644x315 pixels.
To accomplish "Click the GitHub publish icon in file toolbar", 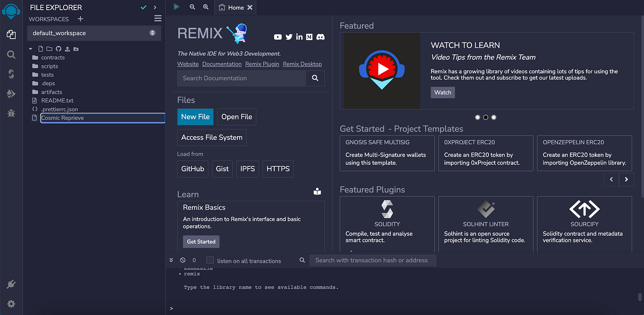I will point(58,49).
